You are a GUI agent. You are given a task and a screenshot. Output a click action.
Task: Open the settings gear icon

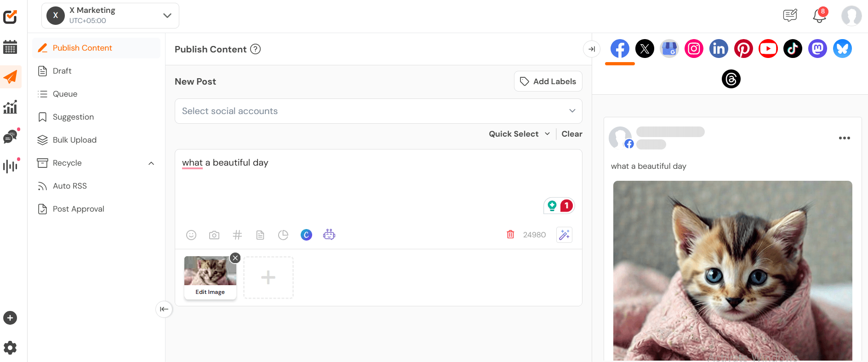click(x=10, y=348)
